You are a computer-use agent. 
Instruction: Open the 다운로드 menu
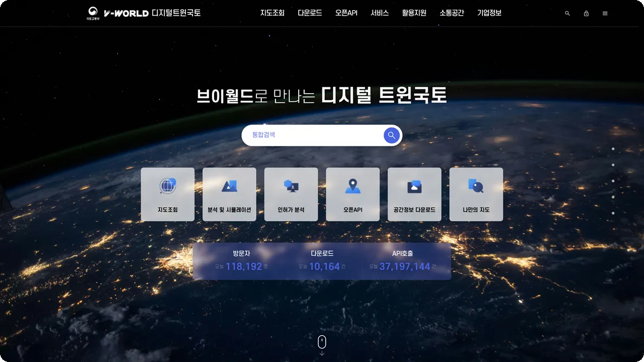pyautogui.click(x=310, y=13)
